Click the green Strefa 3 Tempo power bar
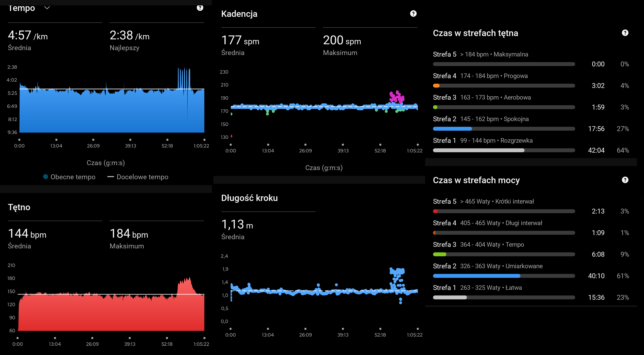This screenshot has height=355, width=644. (x=439, y=254)
